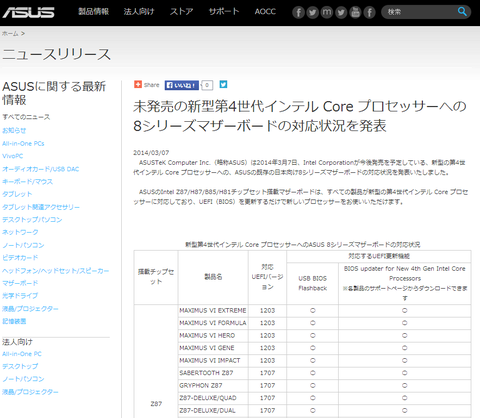480x418 pixels.
Task: Click the ホーム breadcrumb link
Action: click(10, 34)
